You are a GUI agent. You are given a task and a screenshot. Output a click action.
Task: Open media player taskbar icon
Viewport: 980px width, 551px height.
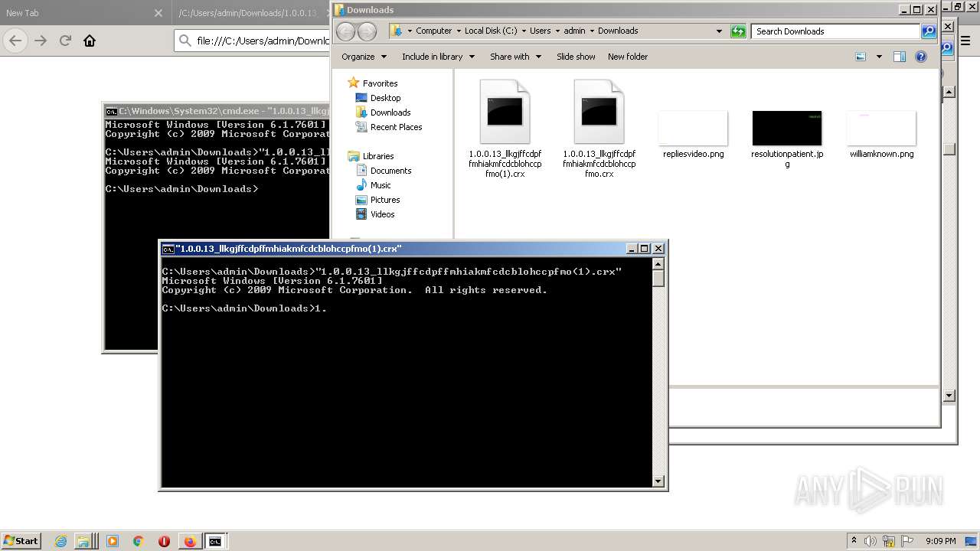point(113,541)
